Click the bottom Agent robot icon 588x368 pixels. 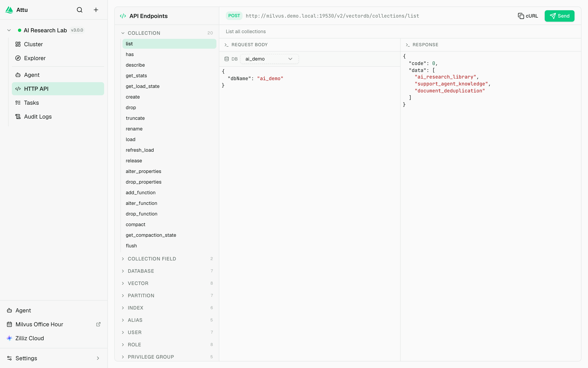(9, 310)
